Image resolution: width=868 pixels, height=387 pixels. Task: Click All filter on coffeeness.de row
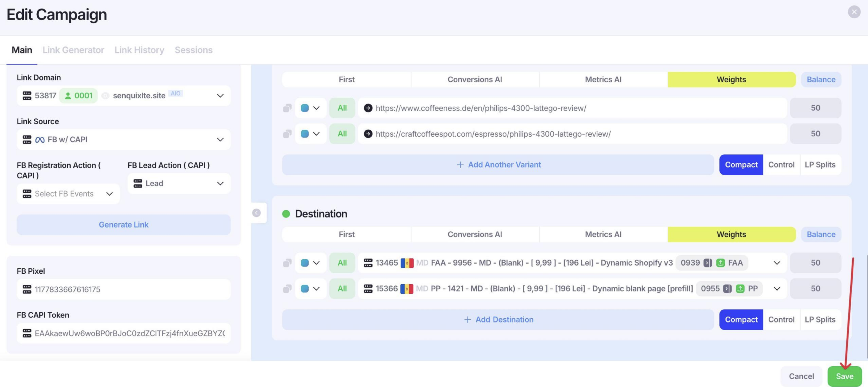[342, 108]
